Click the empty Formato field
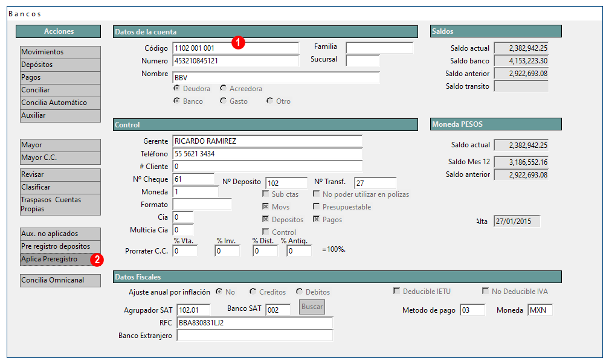Viewport: 609px width, 364px height. click(202, 205)
